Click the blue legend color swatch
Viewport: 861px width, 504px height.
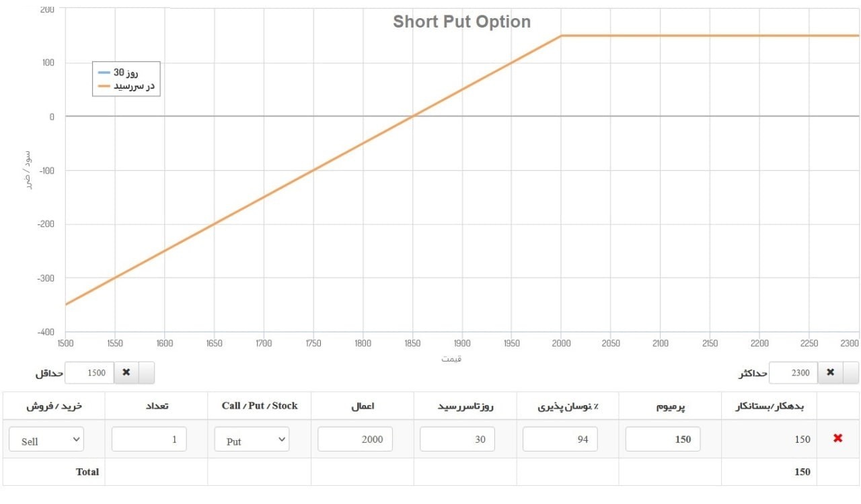[104, 73]
